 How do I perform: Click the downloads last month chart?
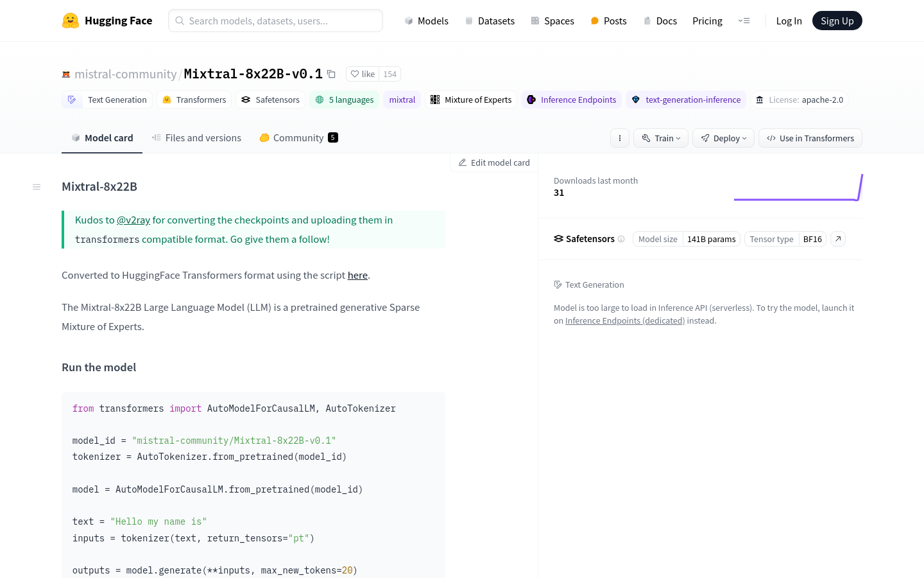click(798, 188)
